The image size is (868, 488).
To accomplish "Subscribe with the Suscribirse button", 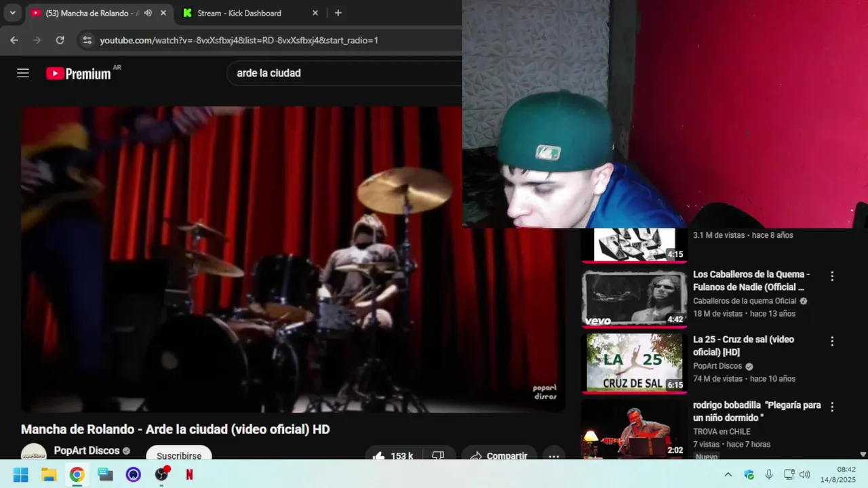I will coord(179,453).
